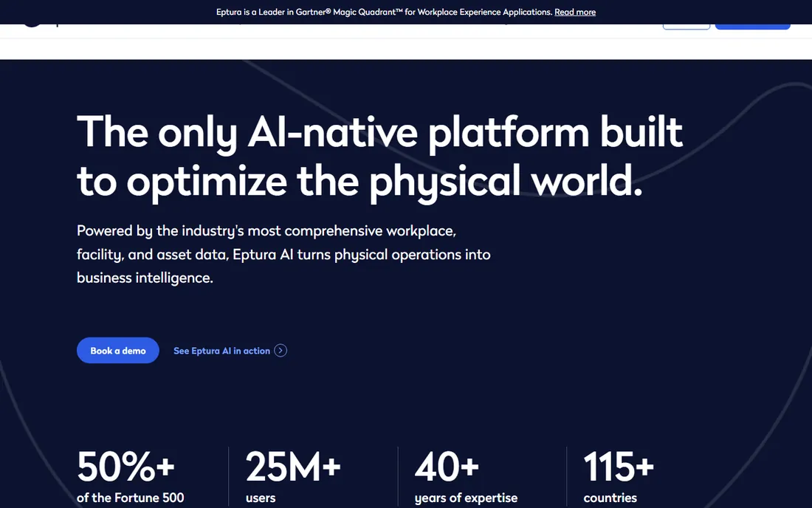Click the paragraph starting 'Powered by the industry's'
The image size is (812, 508).
(283, 254)
